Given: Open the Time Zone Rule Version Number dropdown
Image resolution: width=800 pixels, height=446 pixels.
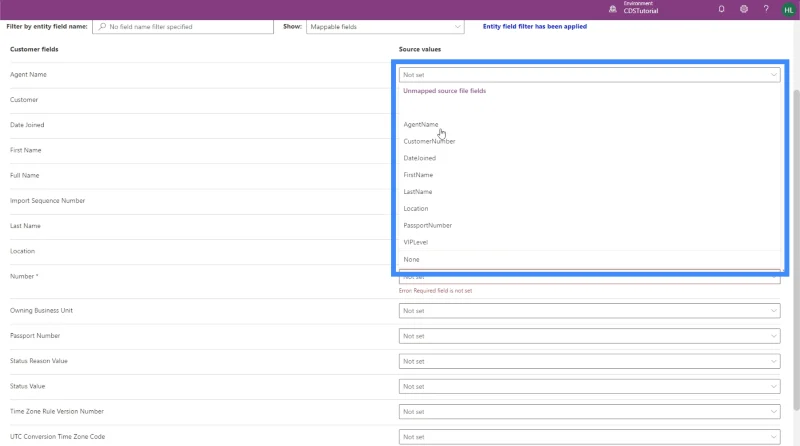Looking at the screenshot, I should point(589,412).
